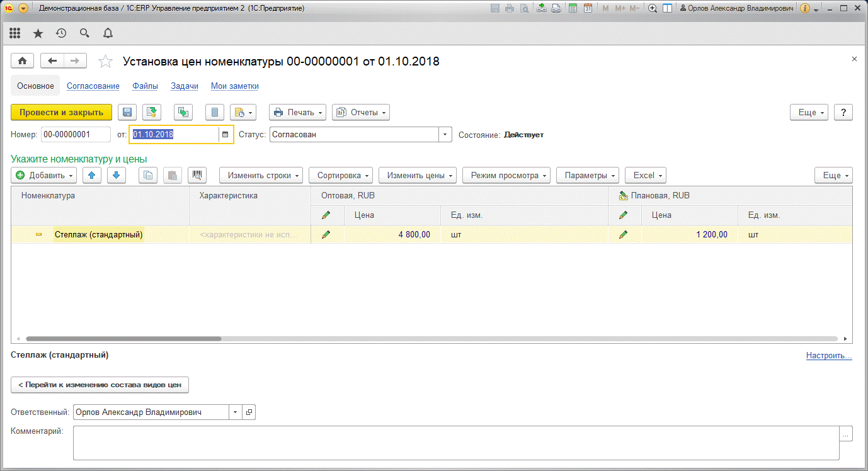The image size is (868, 471).
Task: Open the help question mark button
Action: coord(843,112)
